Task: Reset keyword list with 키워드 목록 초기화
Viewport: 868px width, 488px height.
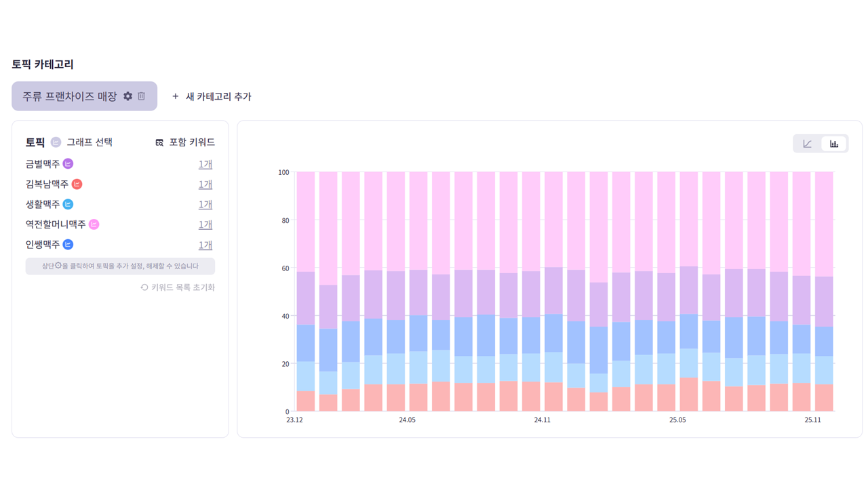Action: click(178, 287)
